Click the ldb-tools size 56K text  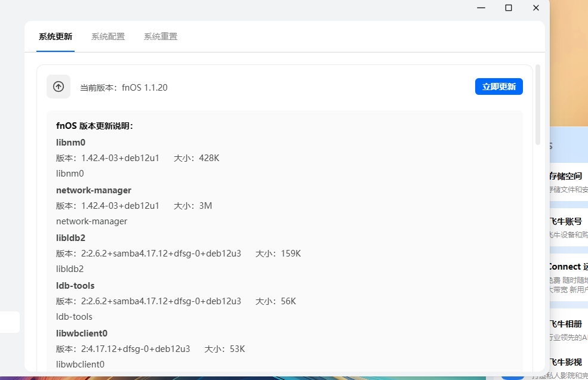tap(276, 301)
